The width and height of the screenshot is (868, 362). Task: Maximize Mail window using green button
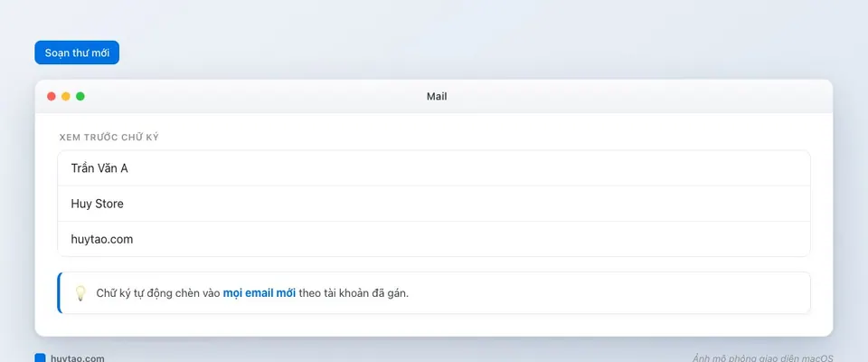tap(80, 97)
